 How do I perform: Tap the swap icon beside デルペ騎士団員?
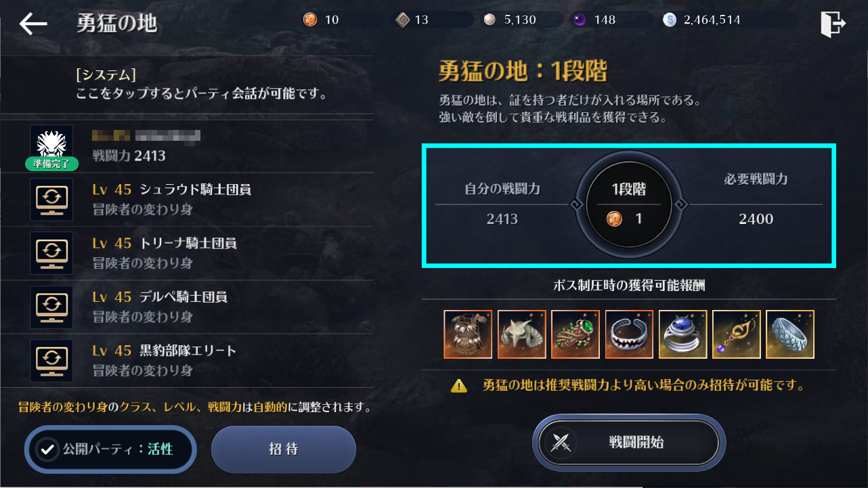51,307
